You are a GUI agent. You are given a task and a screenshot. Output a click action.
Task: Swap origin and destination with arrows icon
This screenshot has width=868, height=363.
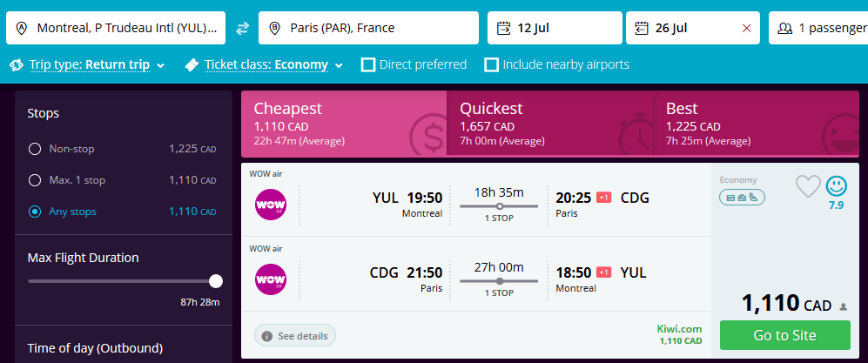pos(242,28)
